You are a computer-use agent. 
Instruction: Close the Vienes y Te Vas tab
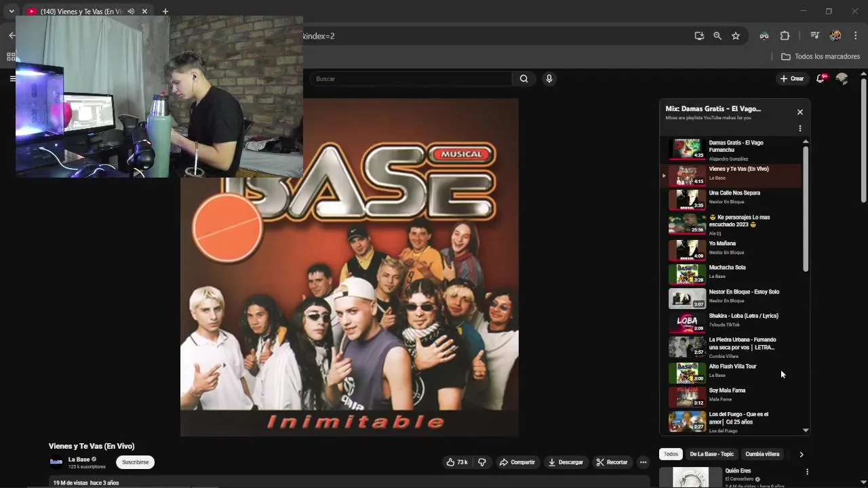coord(144,12)
